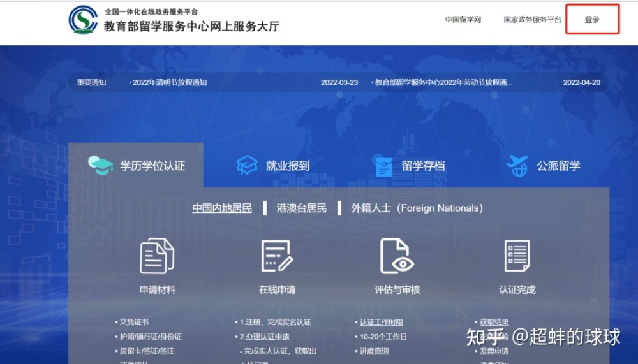Click the icon beside 就业报到
The height and width of the screenshot is (364, 638).
pos(247,165)
